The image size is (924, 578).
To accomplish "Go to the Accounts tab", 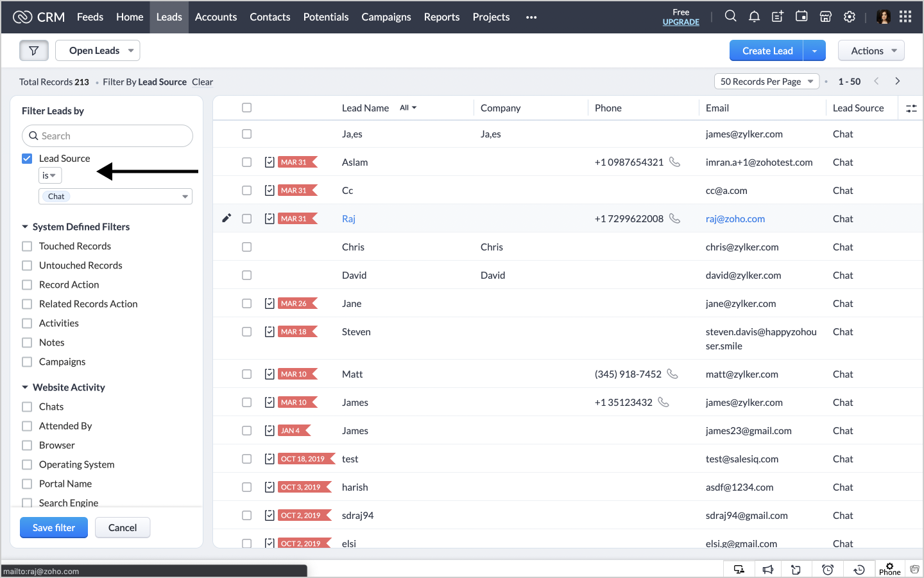I will [216, 17].
